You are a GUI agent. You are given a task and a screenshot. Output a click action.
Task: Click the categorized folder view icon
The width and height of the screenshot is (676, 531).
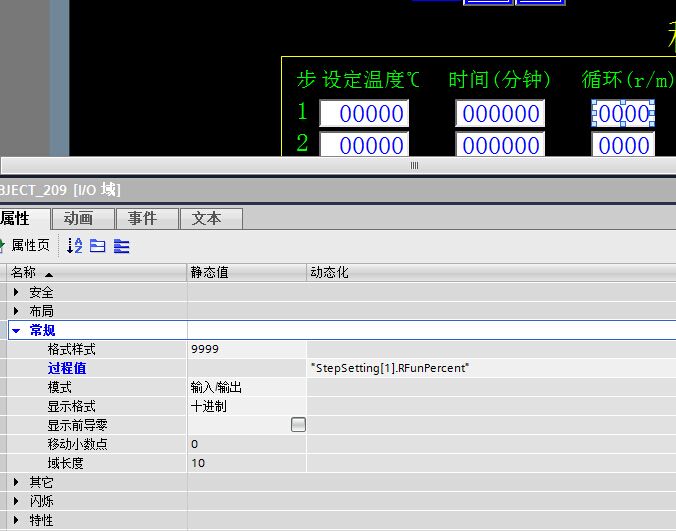pyautogui.click(x=98, y=246)
